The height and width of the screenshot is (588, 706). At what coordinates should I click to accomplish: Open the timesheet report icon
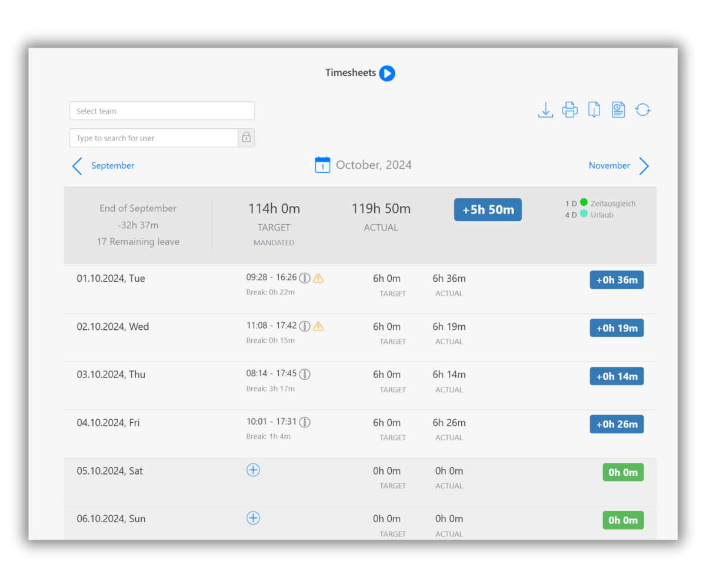tap(618, 109)
